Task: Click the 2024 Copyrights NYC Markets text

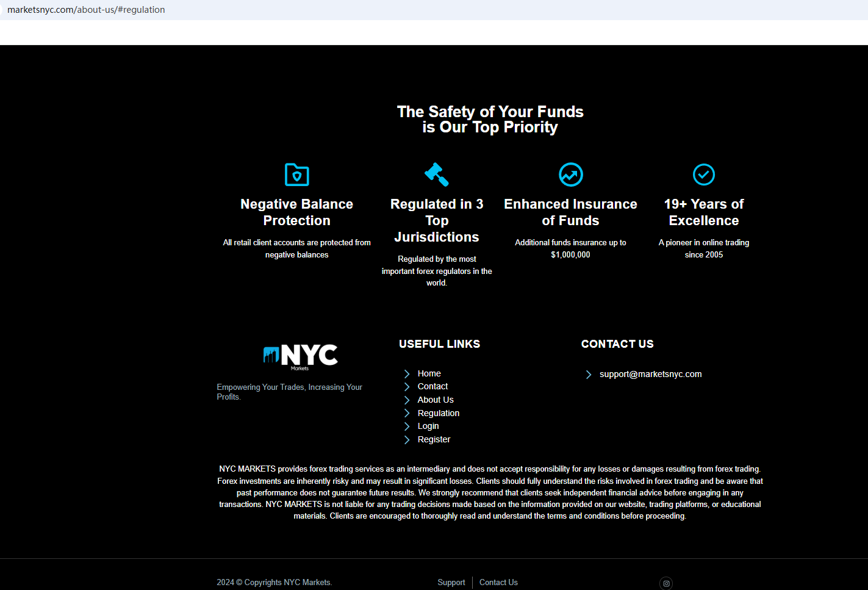Action: (x=274, y=583)
